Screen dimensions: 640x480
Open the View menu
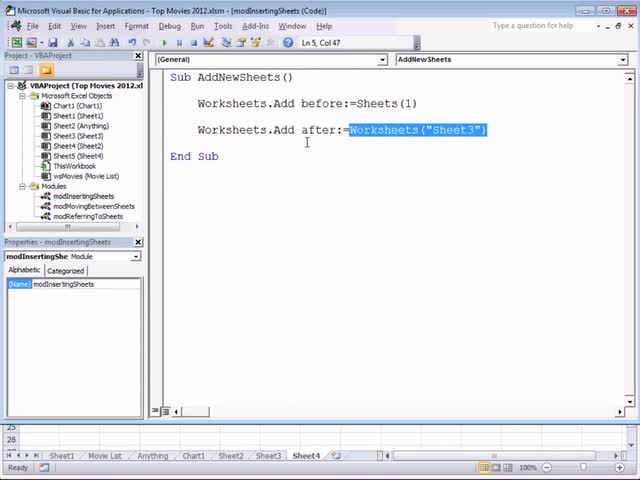pyautogui.click(x=78, y=26)
